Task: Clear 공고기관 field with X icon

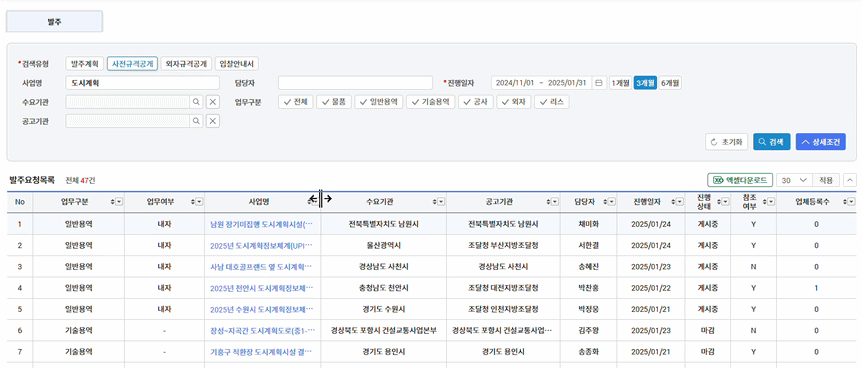Action: coord(213,121)
